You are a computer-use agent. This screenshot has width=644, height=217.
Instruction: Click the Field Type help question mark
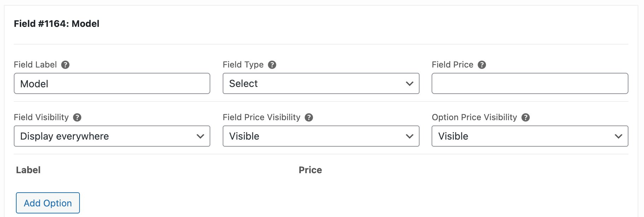click(x=272, y=65)
